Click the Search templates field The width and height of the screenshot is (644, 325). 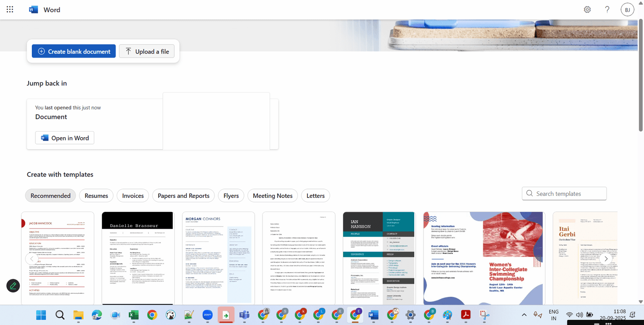568,193
